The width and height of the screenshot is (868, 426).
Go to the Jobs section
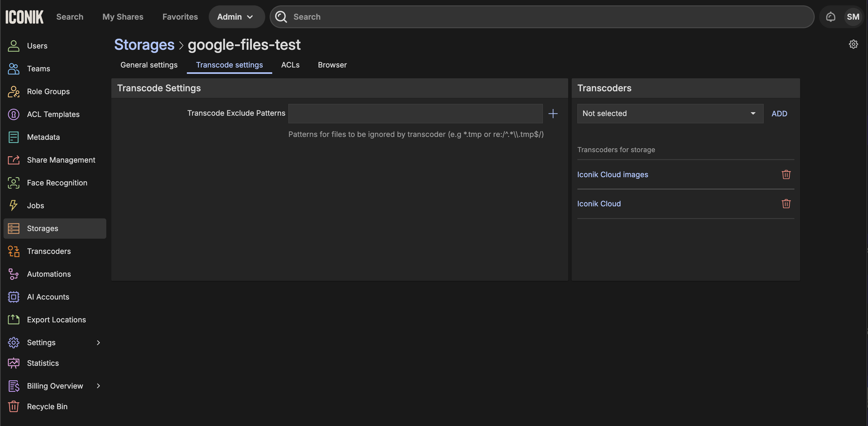pyautogui.click(x=35, y=205)
